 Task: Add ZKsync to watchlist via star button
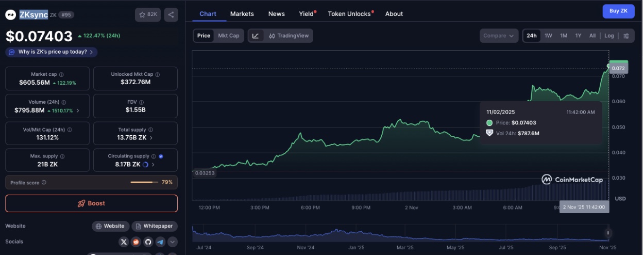(x=148, y=14)
